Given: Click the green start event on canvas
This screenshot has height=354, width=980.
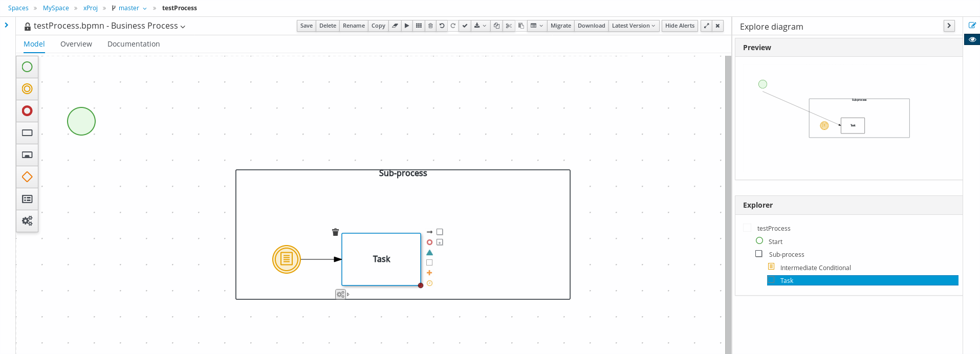Looking at the screenshot, I should click(x=81, y=121).
